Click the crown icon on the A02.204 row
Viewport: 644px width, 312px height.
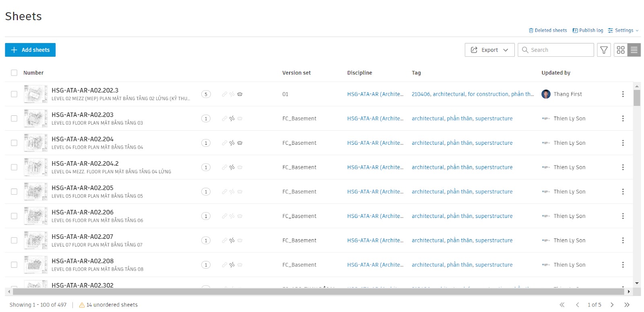coord(240,143)
